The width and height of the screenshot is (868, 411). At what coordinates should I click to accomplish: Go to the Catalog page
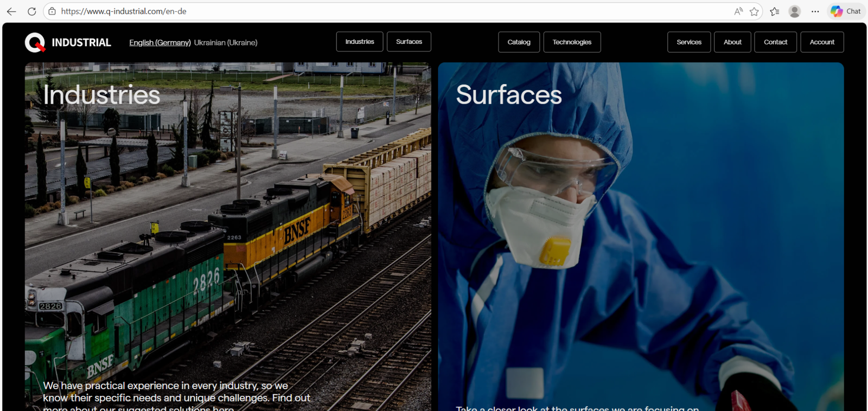pyautogui.click(x=519, y=42)
